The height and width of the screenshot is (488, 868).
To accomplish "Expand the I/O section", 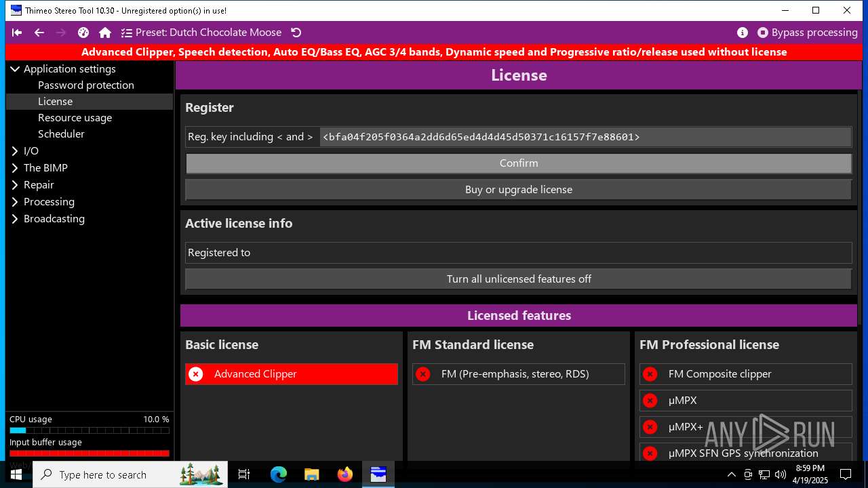I will coord(15,150).
